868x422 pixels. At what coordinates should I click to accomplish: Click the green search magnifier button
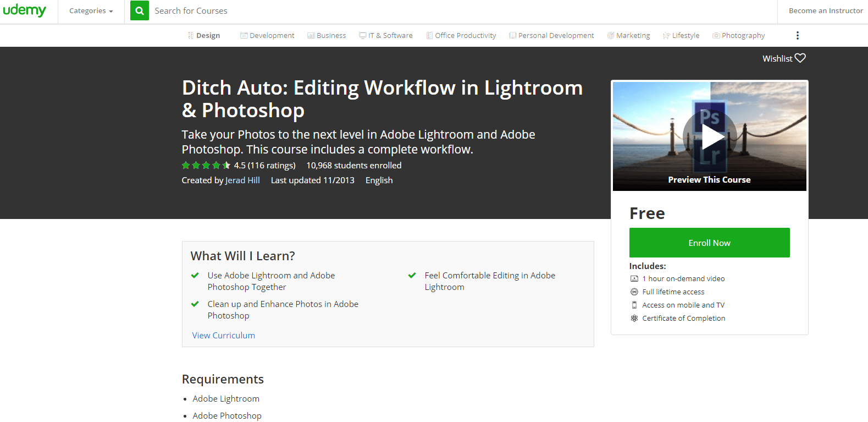pos(140,10)
